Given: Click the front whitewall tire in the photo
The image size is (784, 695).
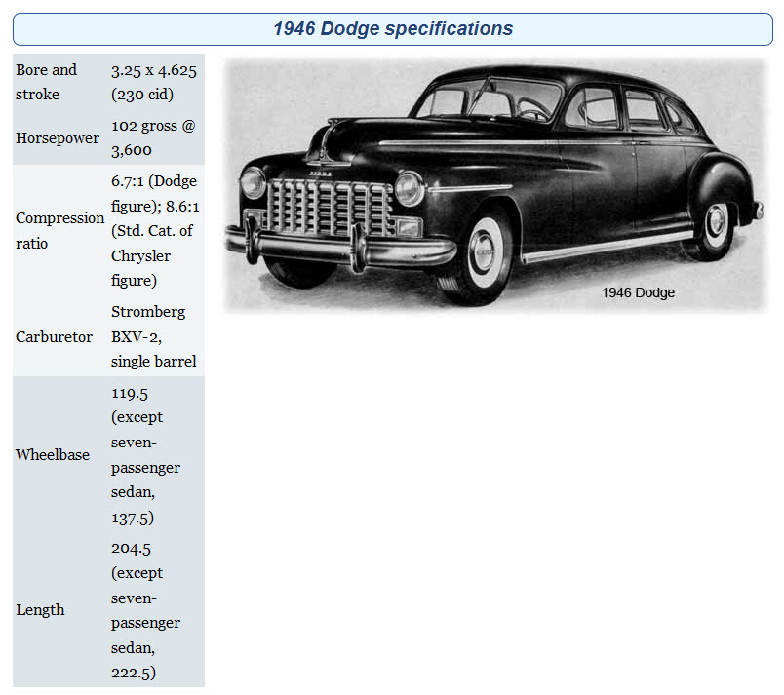Looking at the screenshot, I should [482, 252].
